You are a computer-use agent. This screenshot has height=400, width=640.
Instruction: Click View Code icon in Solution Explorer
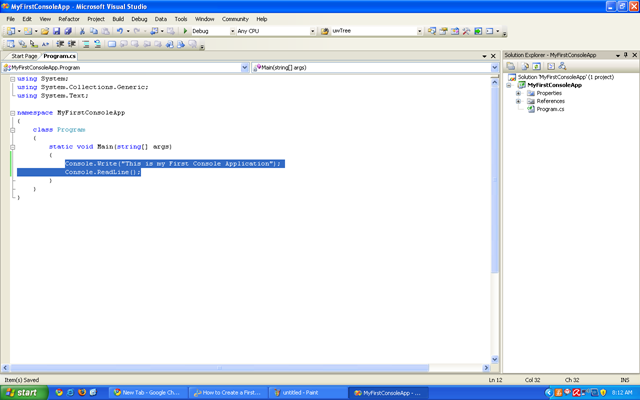click(x=551, y=66)
